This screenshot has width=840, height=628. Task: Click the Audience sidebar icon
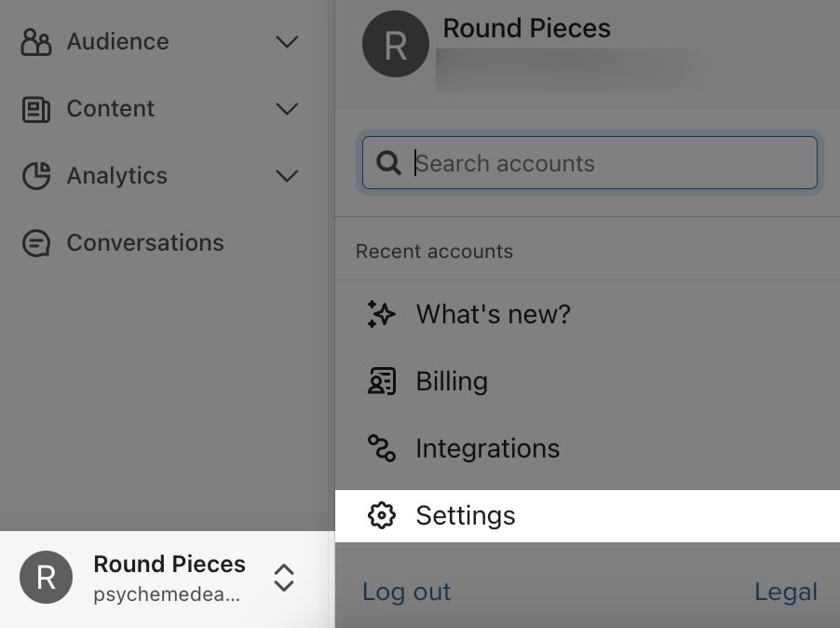click(x=36, y=41)
